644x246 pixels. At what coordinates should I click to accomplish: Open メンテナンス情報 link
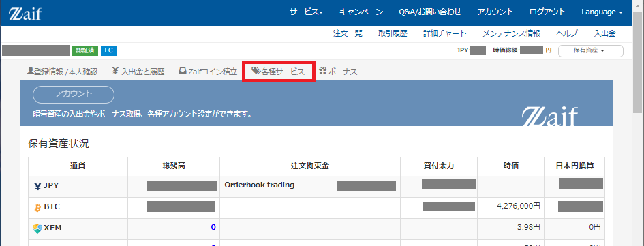[x=511, y=33]
